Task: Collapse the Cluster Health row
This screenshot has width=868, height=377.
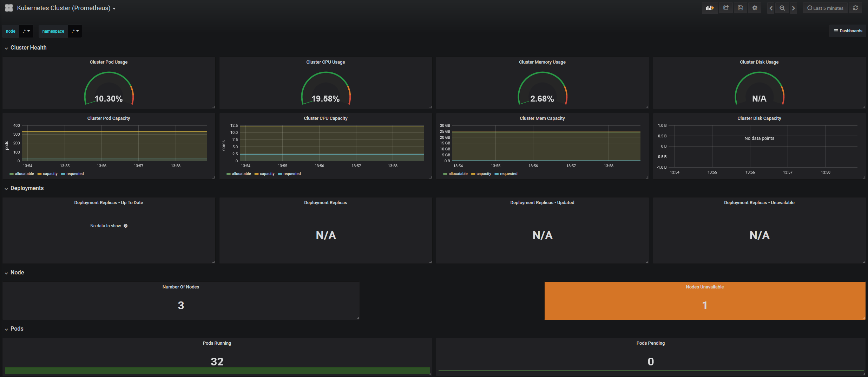Action: click(x=25, y=47)
